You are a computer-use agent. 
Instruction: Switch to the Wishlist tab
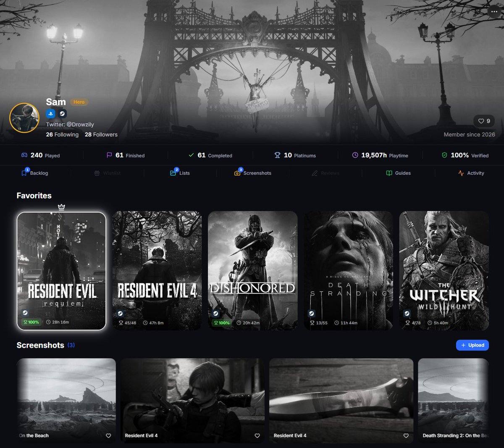coord(107,173)
